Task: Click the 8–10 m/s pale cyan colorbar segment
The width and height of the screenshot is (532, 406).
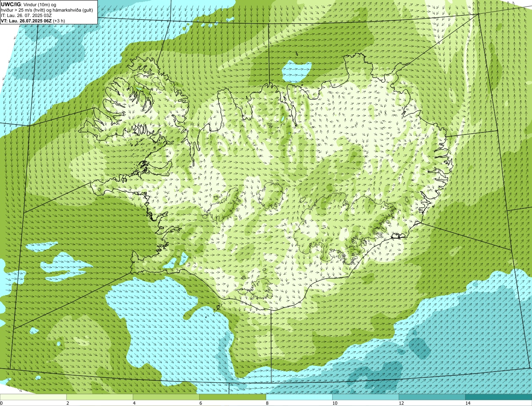Action: (x=299, y=397)
